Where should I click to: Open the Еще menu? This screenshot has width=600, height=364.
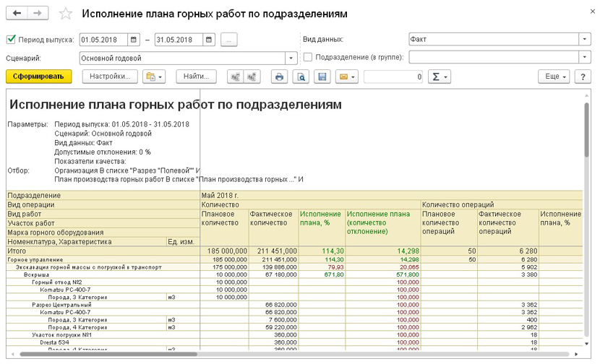(x=554, y=77)
